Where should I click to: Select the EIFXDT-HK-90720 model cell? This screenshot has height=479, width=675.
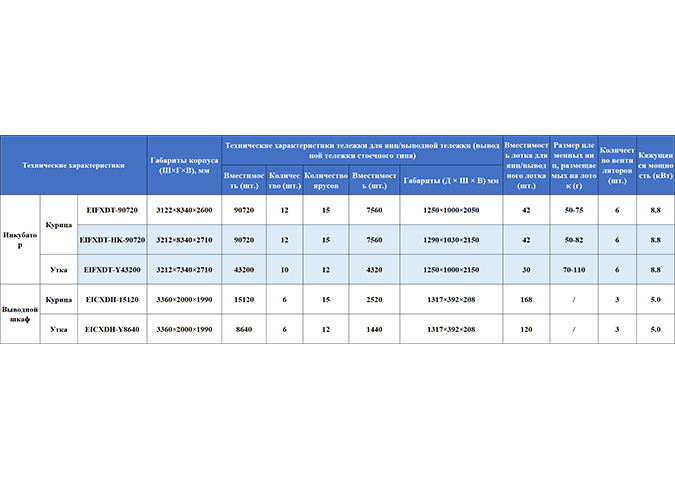[112, 240]
